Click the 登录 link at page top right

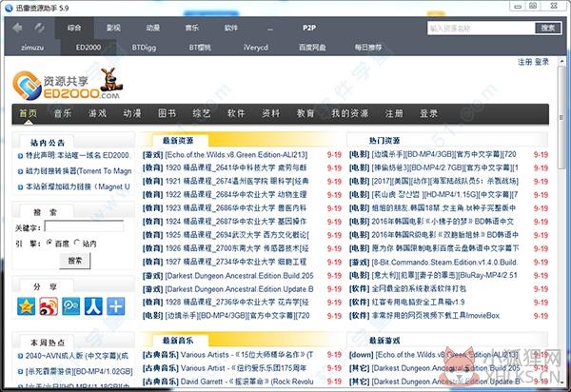541,62
